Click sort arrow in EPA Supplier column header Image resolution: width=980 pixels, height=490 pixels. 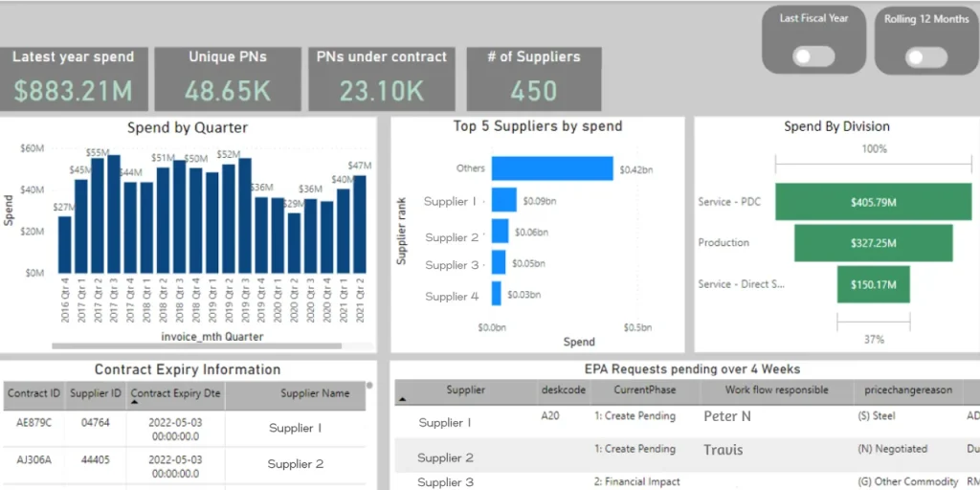coord(402,400)
